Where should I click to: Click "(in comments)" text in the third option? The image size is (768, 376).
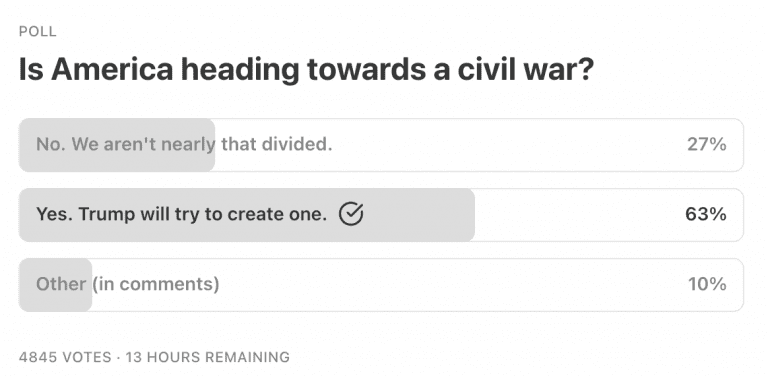coord(155,284)
